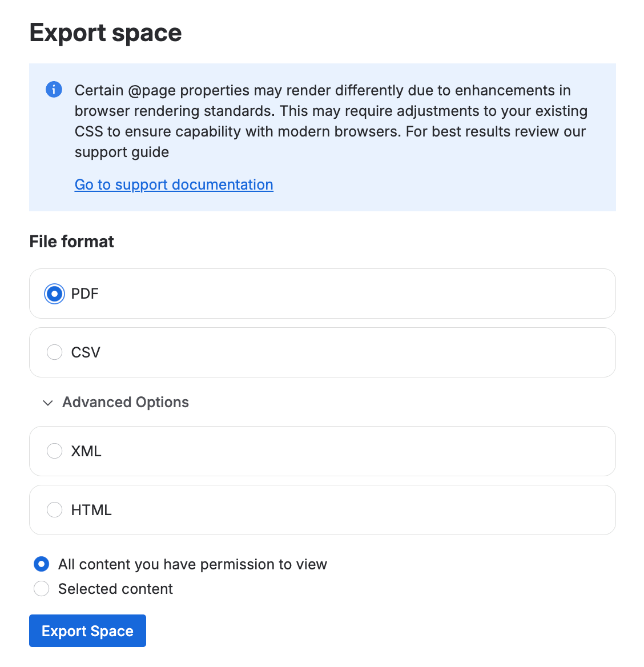
Task: Enable 'All content you have permission to view'
Action: click(41, 564)
